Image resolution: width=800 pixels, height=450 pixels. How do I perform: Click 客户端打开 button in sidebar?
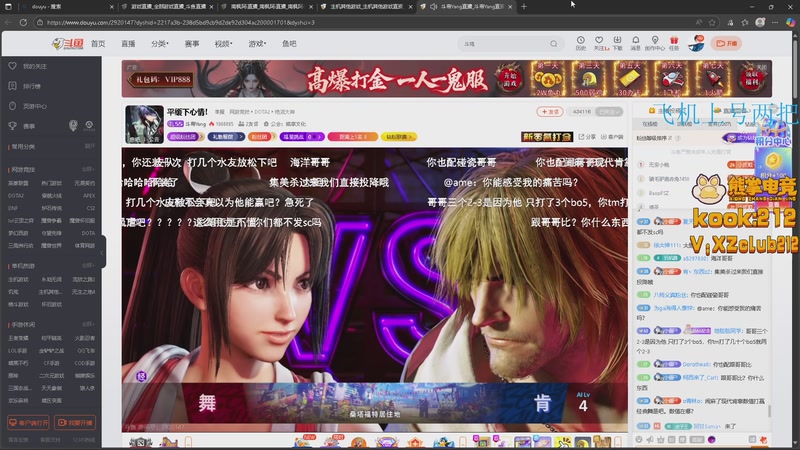(29, 422)
